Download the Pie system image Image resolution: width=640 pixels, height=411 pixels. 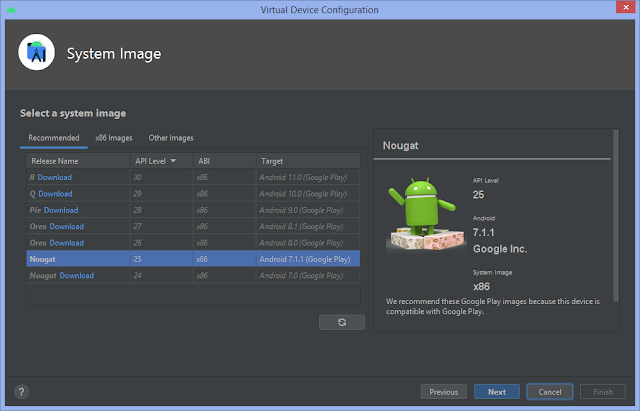tap(61, 210)
